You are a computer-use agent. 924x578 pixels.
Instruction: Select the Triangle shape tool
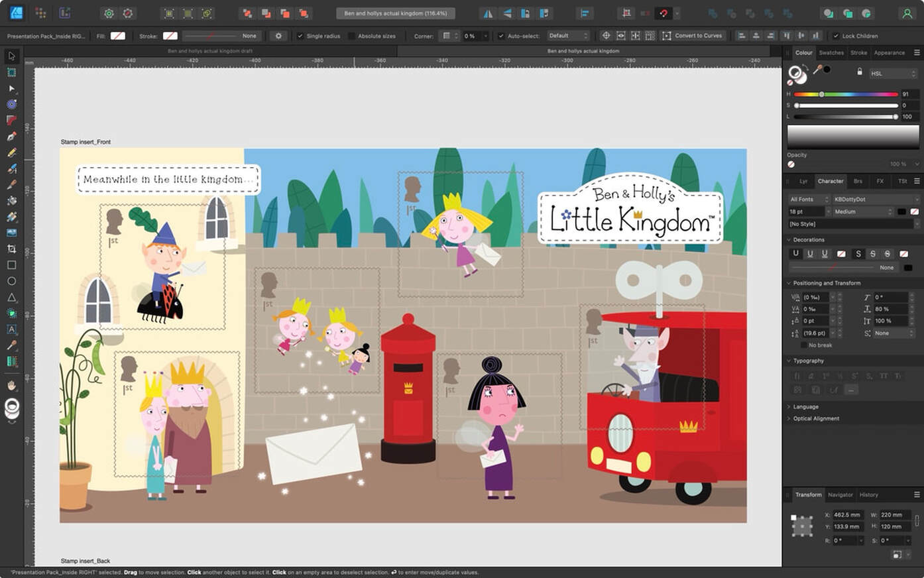11,297
